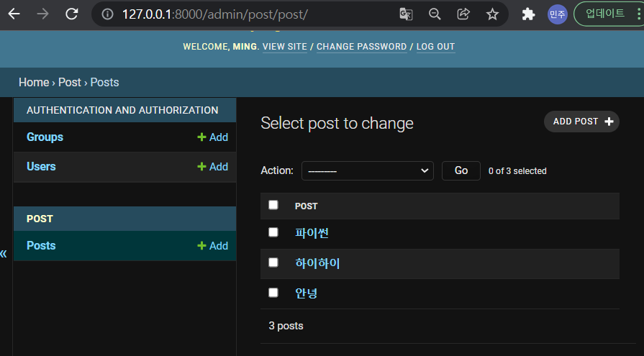The height and width of the screenshot is (356, 644).
Task: Open the Action dropdown
Action: (368, 171)
